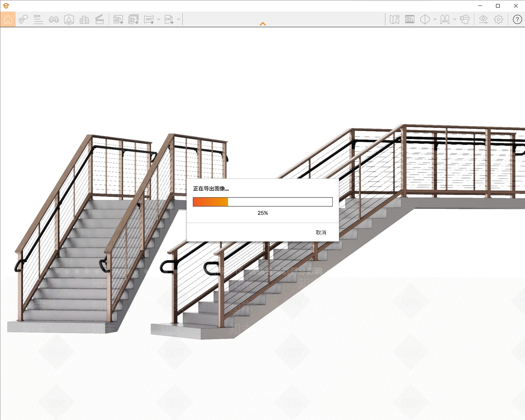Export a 360° panorama
The height and width of the screenshot is (420, 525).
click(x=149, y=19)
